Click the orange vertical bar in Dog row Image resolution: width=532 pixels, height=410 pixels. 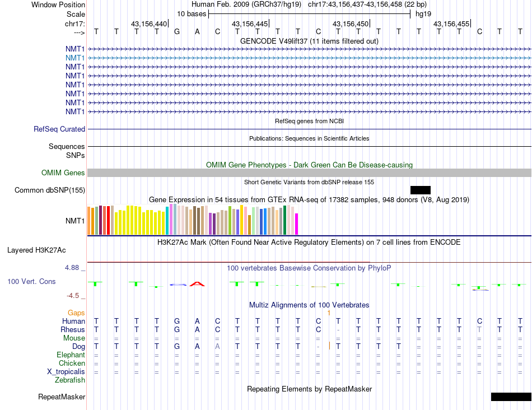[x=329, y=346]
